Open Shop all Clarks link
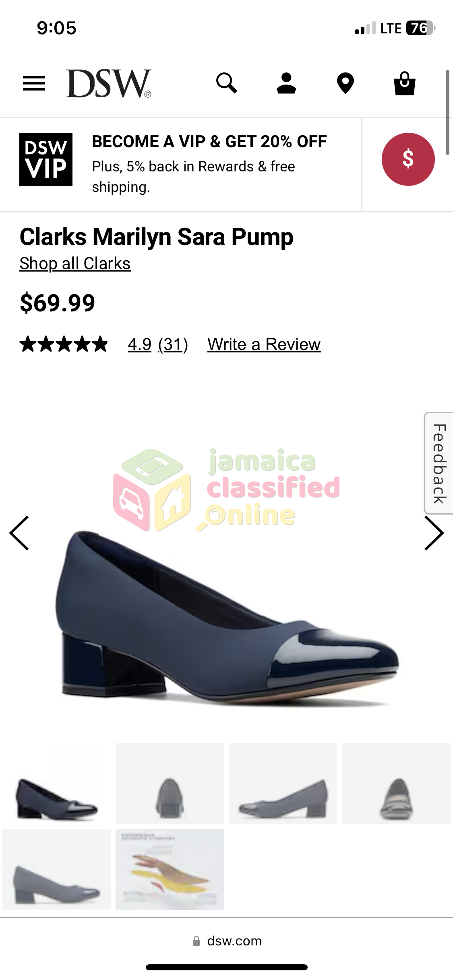The width and height of the screenshot is (453, 980). pyautogui.click(x=75, y=264)
